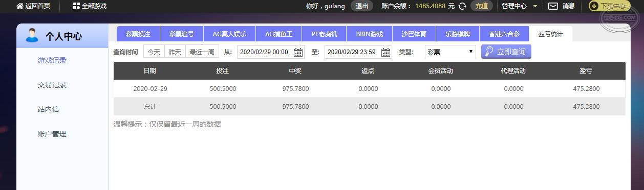
Task: Click the 退出 logout button
Action: 362,6
